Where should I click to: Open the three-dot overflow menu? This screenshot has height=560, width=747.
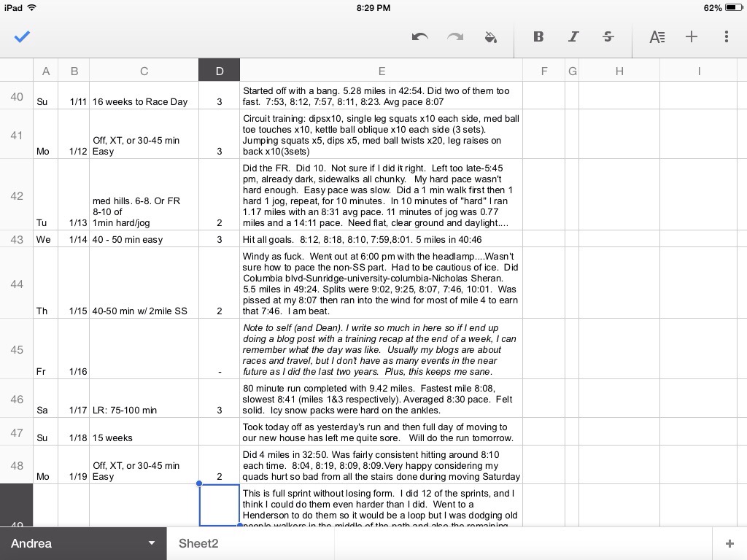(727, 36)
